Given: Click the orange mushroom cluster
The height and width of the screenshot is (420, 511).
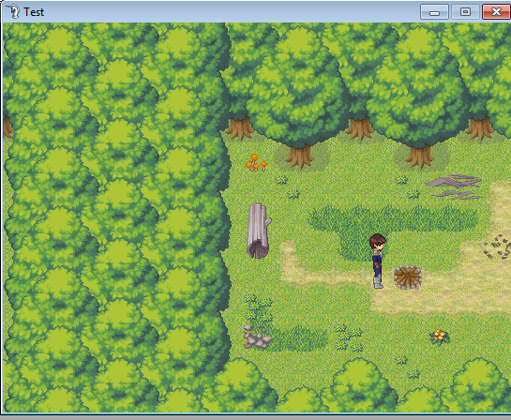Looking at the screenshot, I should (x=256, y=162).
